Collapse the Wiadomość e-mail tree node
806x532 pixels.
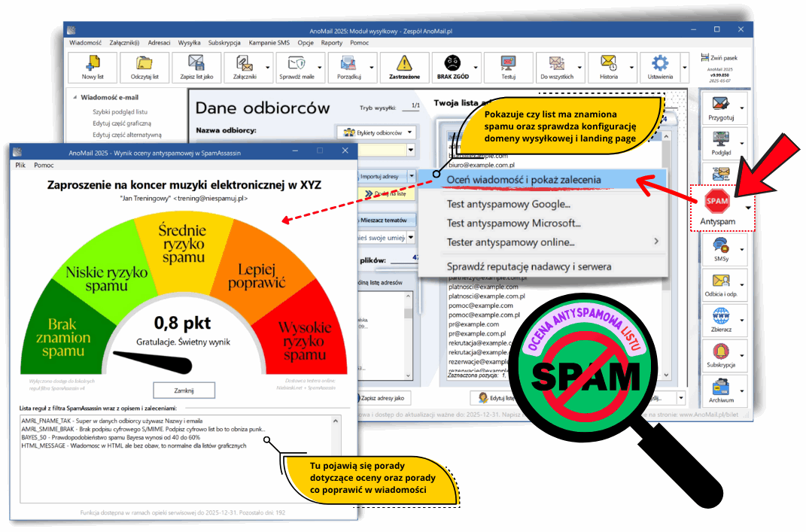pyautogui.click(x=75, y=97)
